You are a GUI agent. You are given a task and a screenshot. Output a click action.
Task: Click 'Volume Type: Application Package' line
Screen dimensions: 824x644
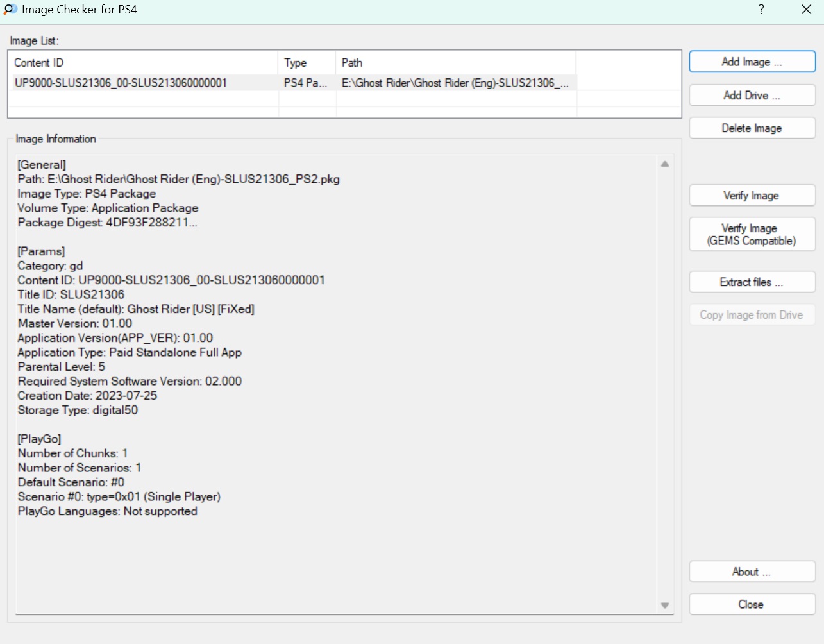pyautogui.click(x=108, y=208)
